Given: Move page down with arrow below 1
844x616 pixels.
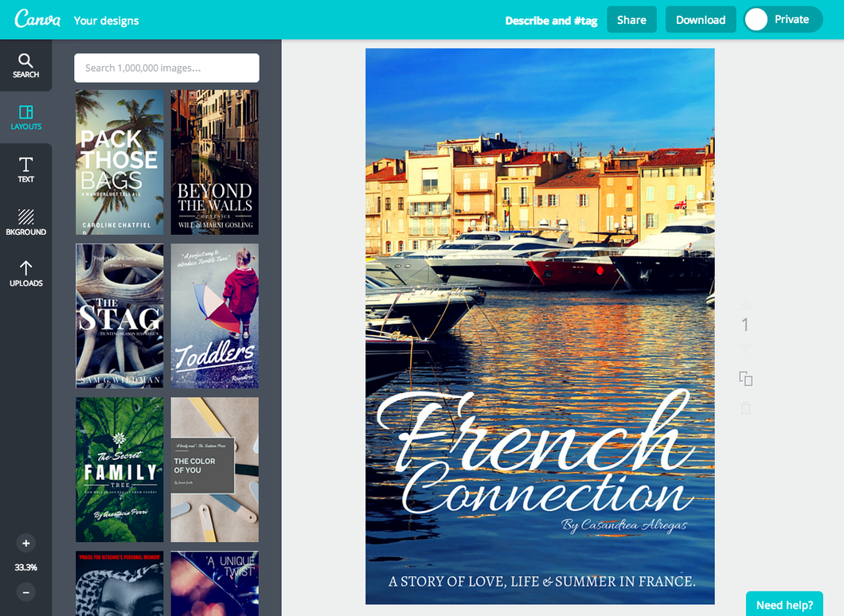Looking at the screenshot, I should 745,348.
